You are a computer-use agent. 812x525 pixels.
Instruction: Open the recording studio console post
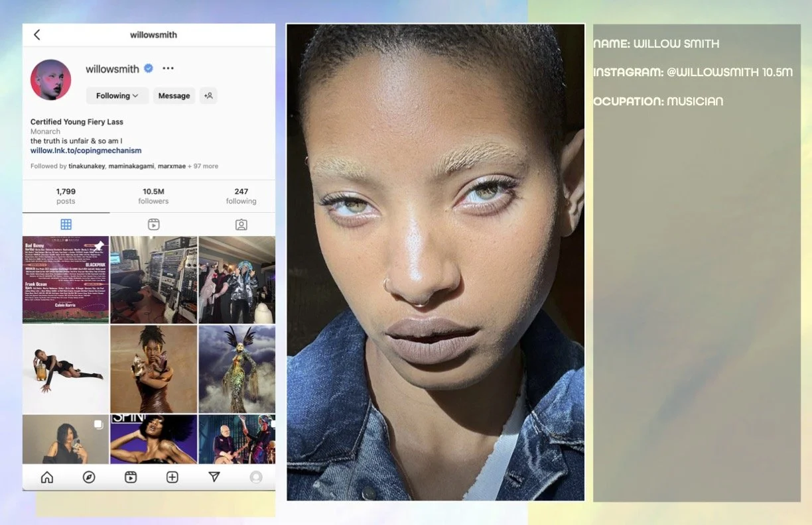tap(154, 280)
